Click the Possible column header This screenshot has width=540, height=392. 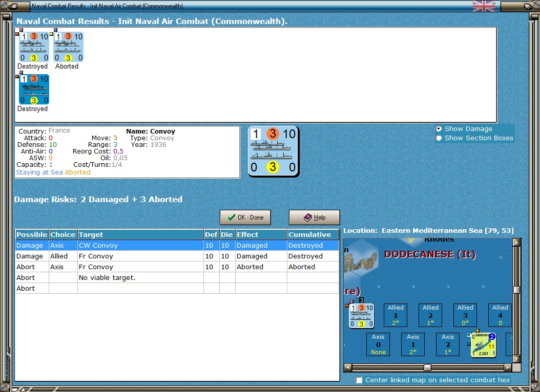click(32, 234)
